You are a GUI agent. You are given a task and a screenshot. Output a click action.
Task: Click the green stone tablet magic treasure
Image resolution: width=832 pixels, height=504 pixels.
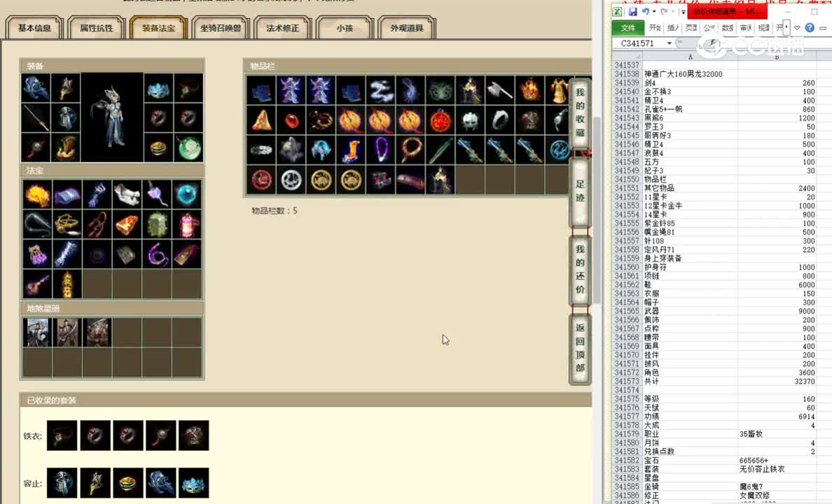(157, 225)
